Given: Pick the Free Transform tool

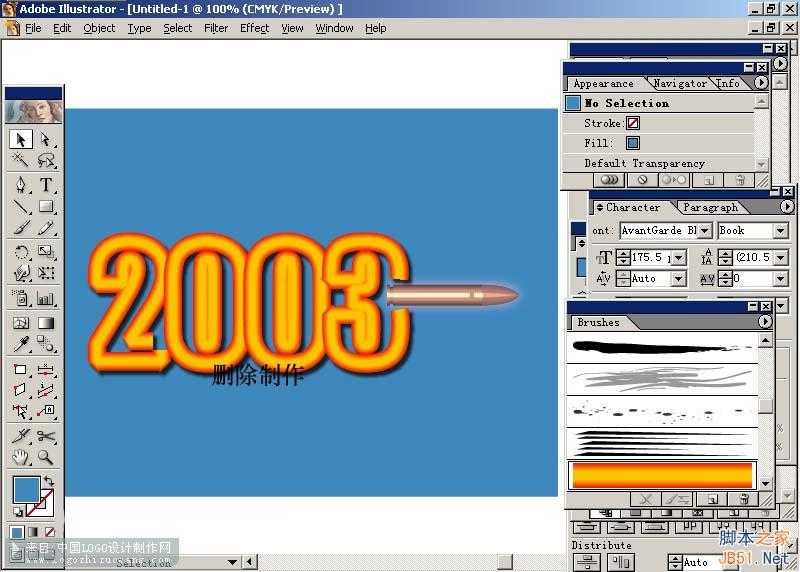Looking at the screenshot, I should [46, 273].
